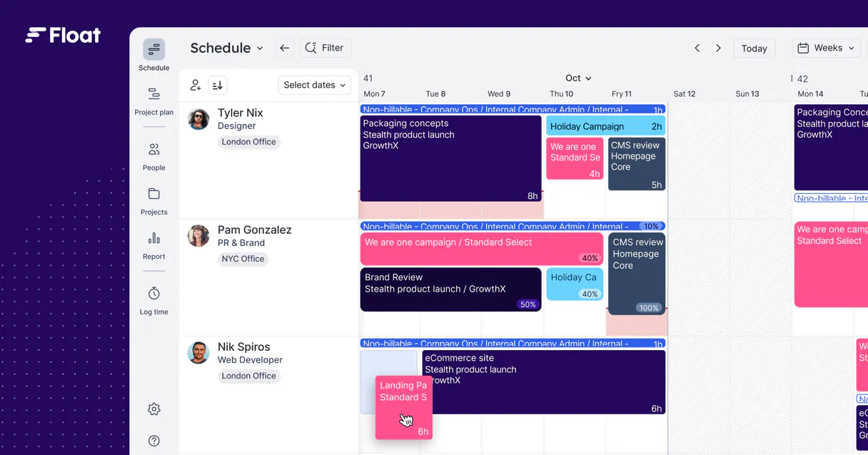This screenshot has height=455, width=868.
Task: Click the Filter button
Action: (325, 48)
